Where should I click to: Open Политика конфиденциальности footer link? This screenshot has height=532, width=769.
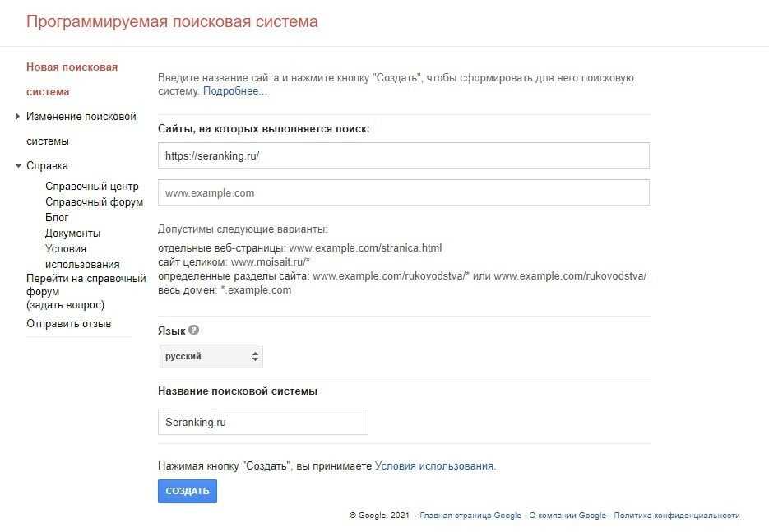click(x=676, y=516)
